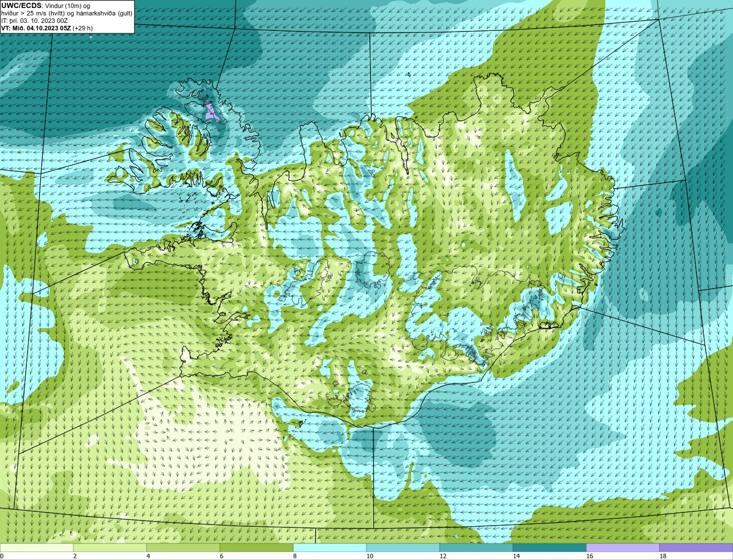Click the 16–18 m/s lavender legend swatch
This screenshot has width=733, height=560.
click(623, 548)
